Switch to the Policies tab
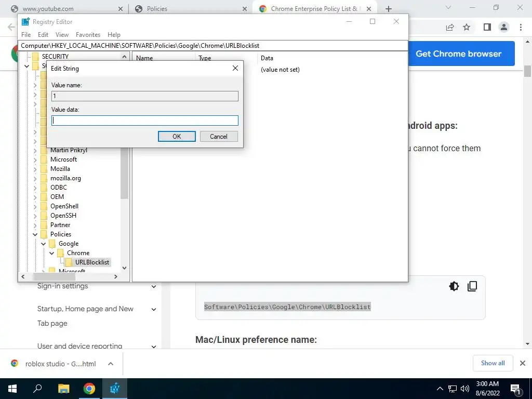The height and width of the screenshot is (399, 532). tap(191, 9)
